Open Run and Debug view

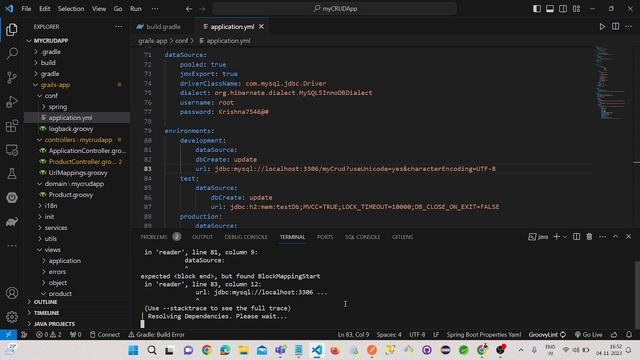[x=12, y=102]
